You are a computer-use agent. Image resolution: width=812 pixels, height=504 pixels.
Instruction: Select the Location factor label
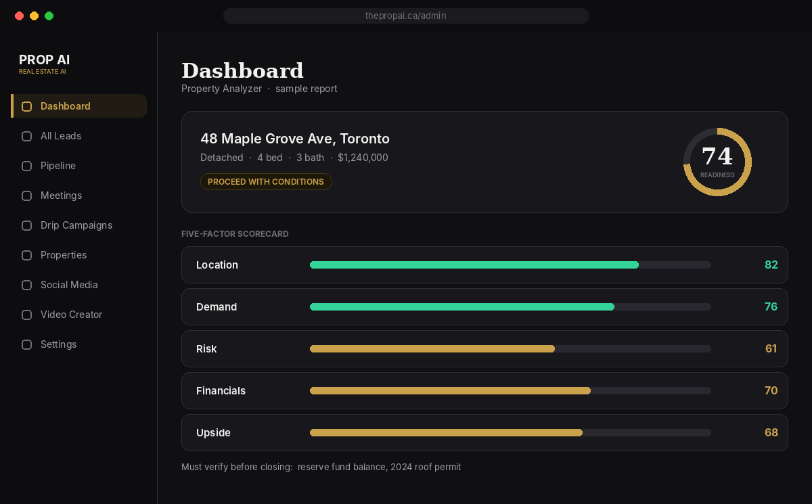point(217,265)
